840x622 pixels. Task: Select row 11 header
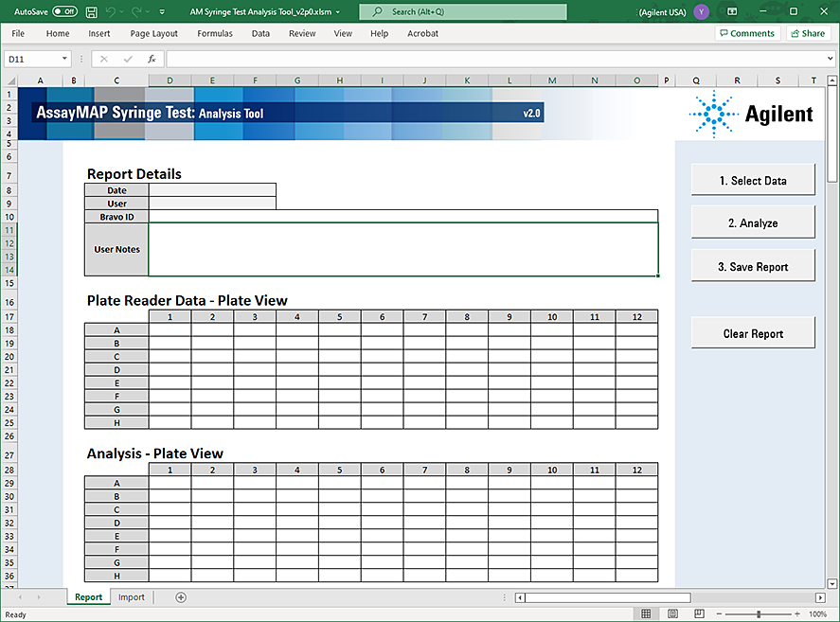[9, 230]
